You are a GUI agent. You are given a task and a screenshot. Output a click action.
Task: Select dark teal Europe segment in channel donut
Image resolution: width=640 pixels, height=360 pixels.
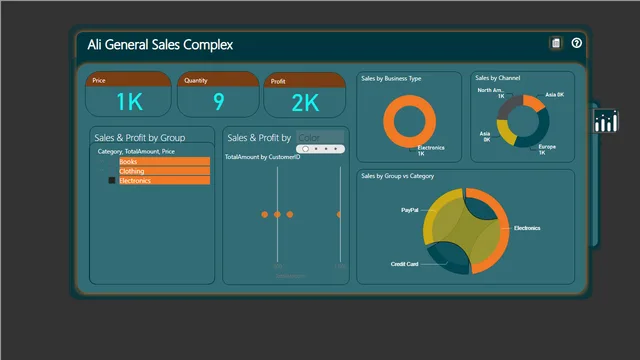(539, 133)
